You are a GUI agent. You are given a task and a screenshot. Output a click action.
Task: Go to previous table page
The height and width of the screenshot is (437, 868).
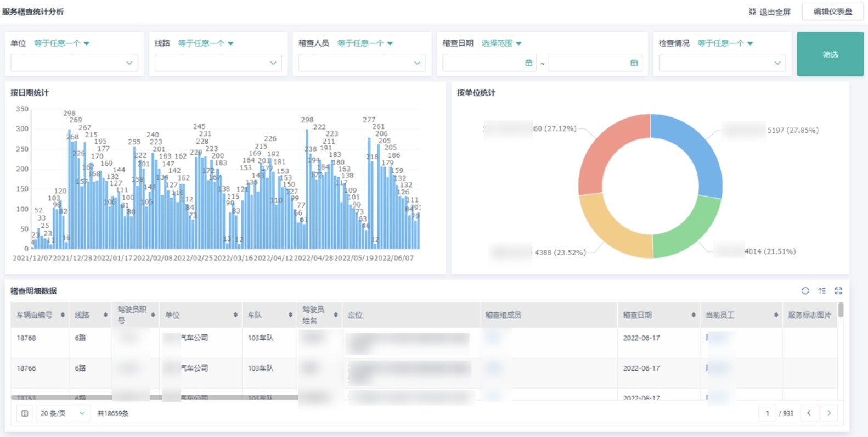pos(809,413)
